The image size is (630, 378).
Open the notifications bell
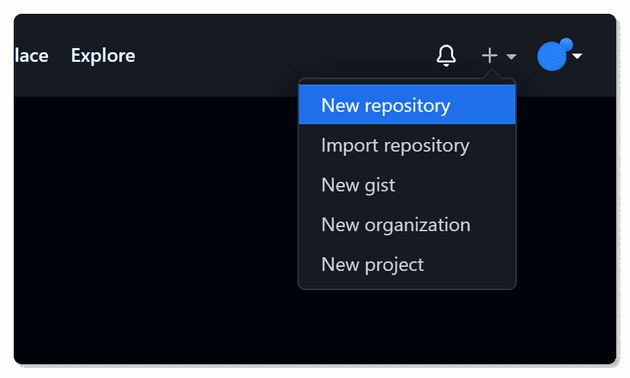pos(446,55)
